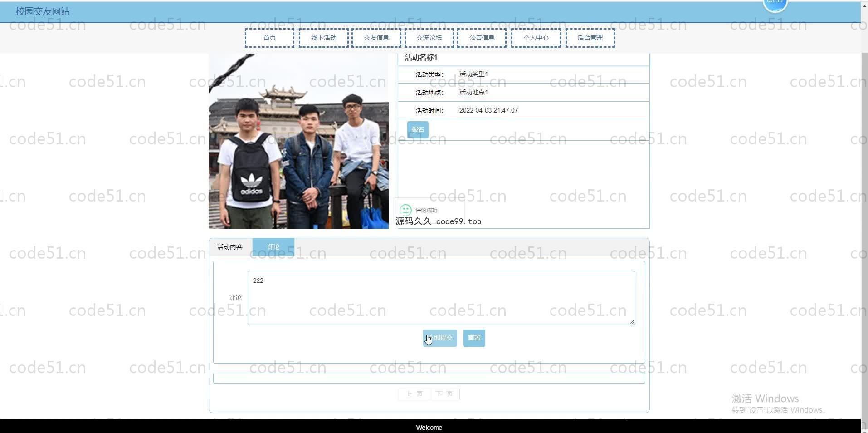The height and width of the screenshot is (433, 868).
Task: Click the smiley icon in the success toast
Action: pyautogui.click(x=405, y=210)
